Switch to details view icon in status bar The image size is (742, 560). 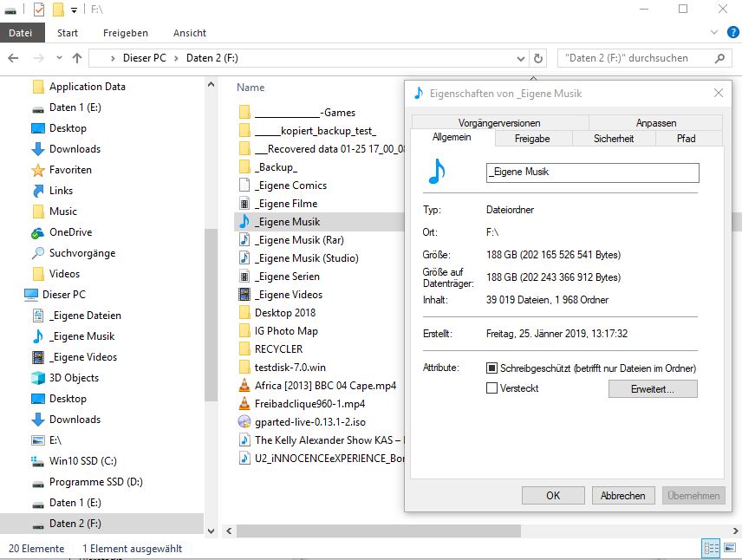pyautogui.click(x=711, y=549)
